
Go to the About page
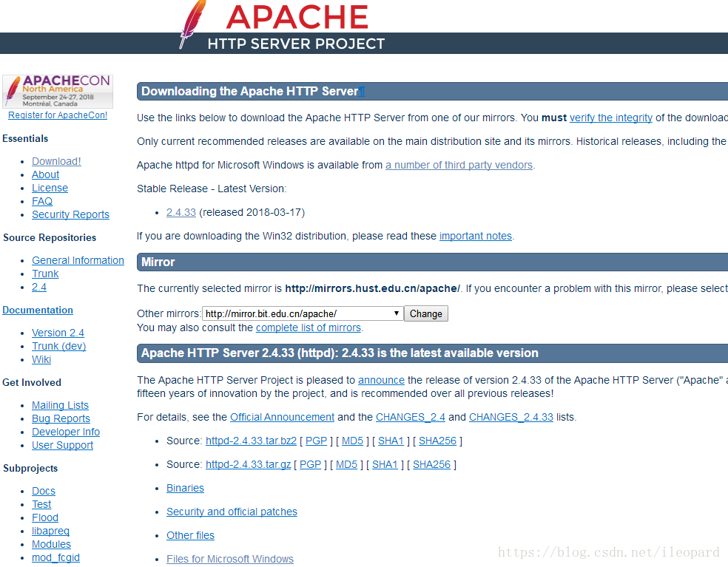[x=46, y=174]
